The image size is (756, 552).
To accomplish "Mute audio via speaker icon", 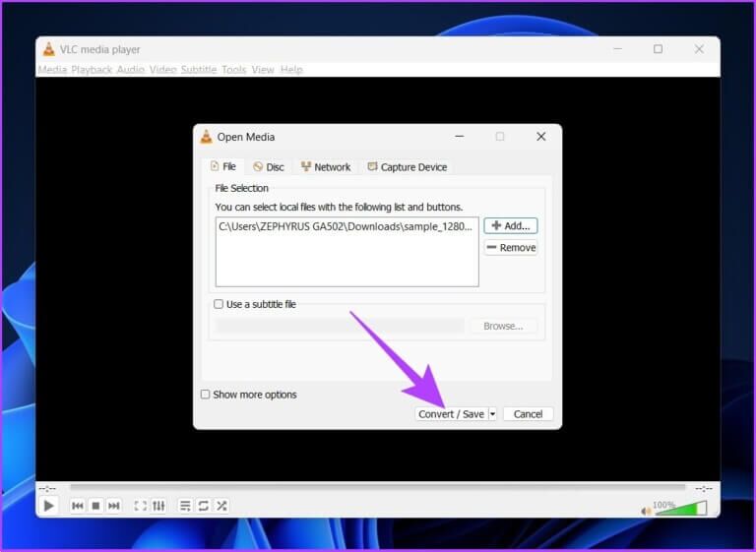I will (x=646, y=511).
